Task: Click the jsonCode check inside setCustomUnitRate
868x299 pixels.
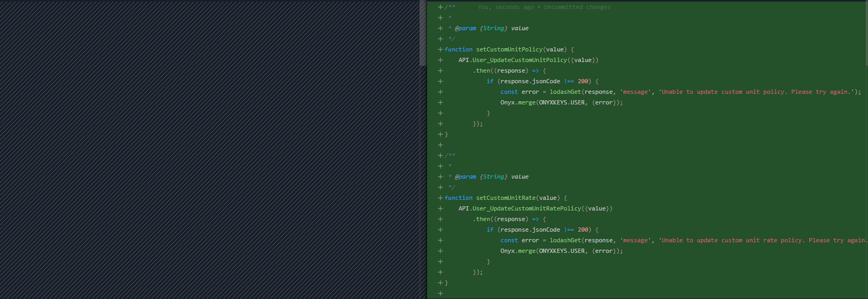Action: (542, 230)
